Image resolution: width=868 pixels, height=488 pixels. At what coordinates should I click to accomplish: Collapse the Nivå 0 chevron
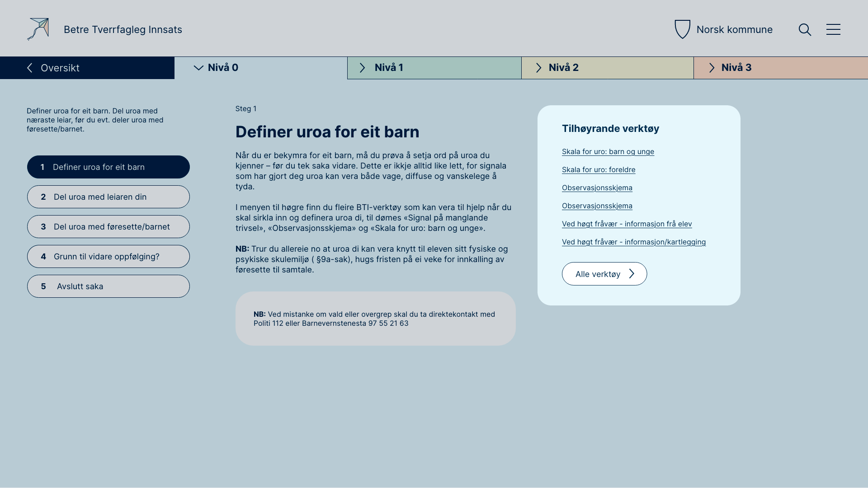[x=198, y=68]
